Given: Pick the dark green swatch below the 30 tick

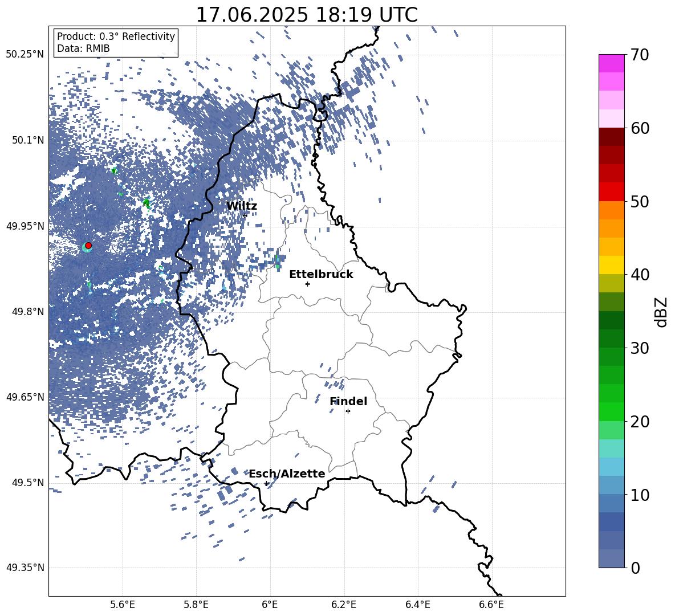Looking at the screenshot, I should (611, 357).
